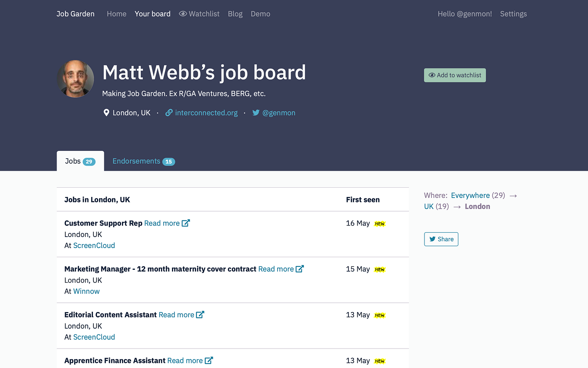
Task: Click external link icon for Marketing Manager job
Action: pyautogui.click(x=300, y=269)
